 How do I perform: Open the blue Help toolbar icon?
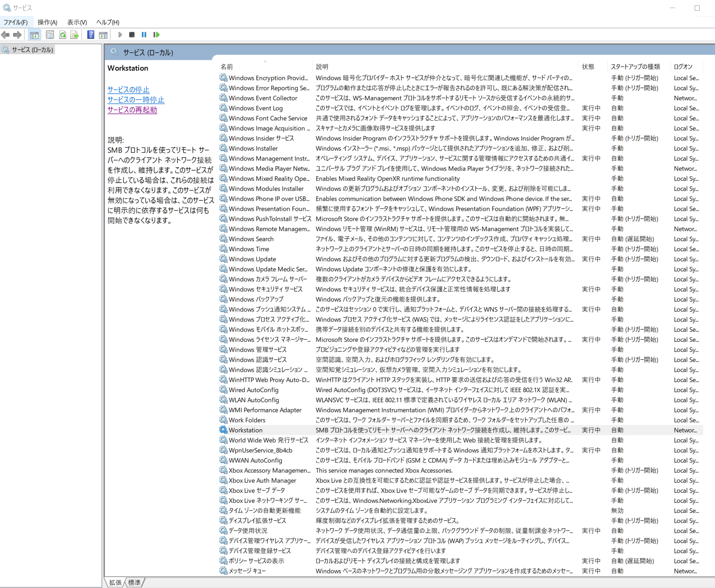[x=91, y=35]
